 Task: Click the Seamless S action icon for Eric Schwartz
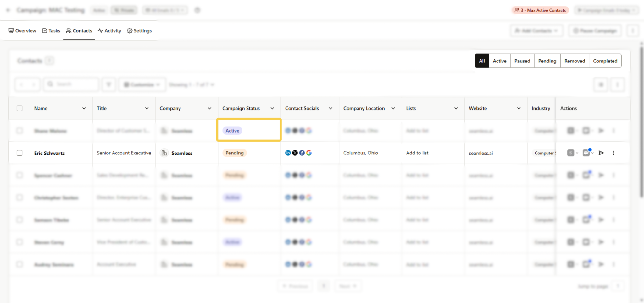coord(571,153)
